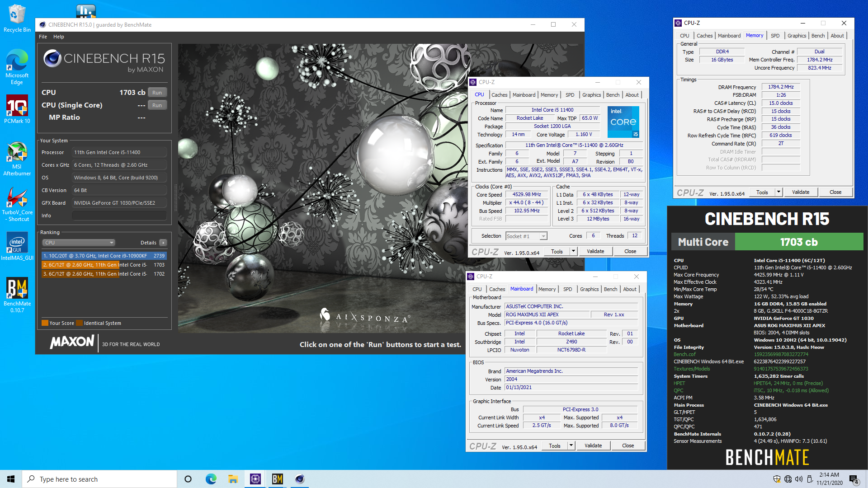
Task: Click the DRAM Frequency value 1784.2 MHz
Action: [x=781, y=87]
